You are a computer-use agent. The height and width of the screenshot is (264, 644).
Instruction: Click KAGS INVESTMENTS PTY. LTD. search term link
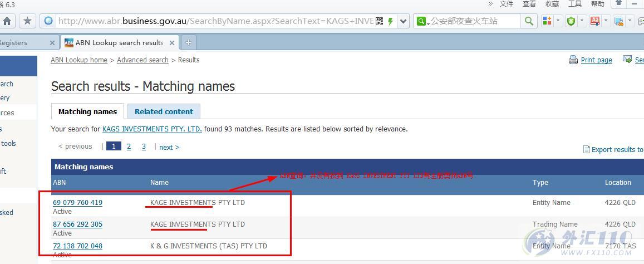coord(152,129)
